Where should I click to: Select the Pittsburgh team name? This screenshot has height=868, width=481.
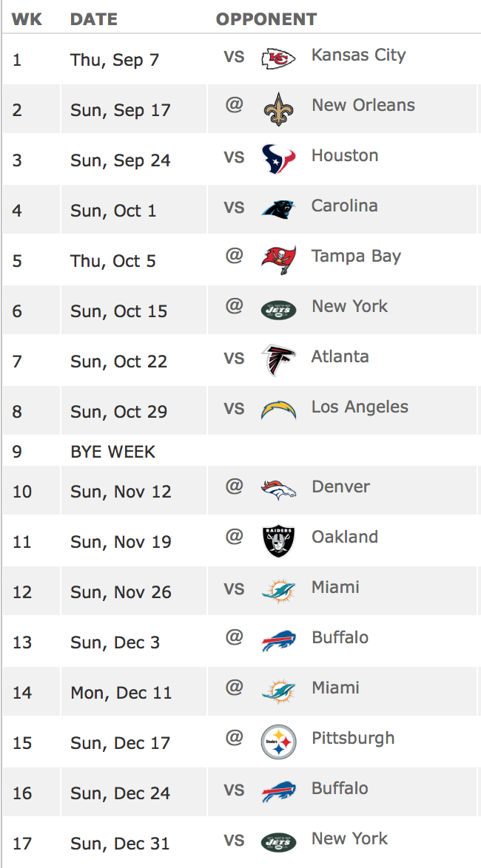click(x=352, y=739)
